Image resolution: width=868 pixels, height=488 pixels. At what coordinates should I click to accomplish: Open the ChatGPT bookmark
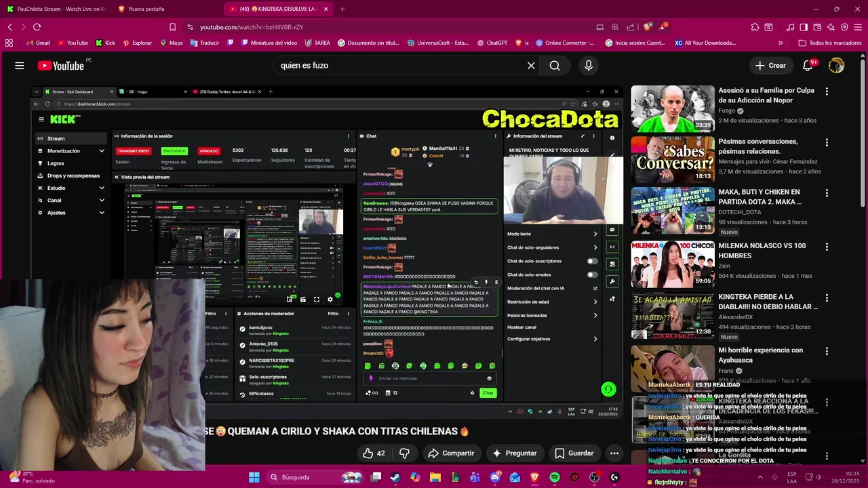click(492, 43)
